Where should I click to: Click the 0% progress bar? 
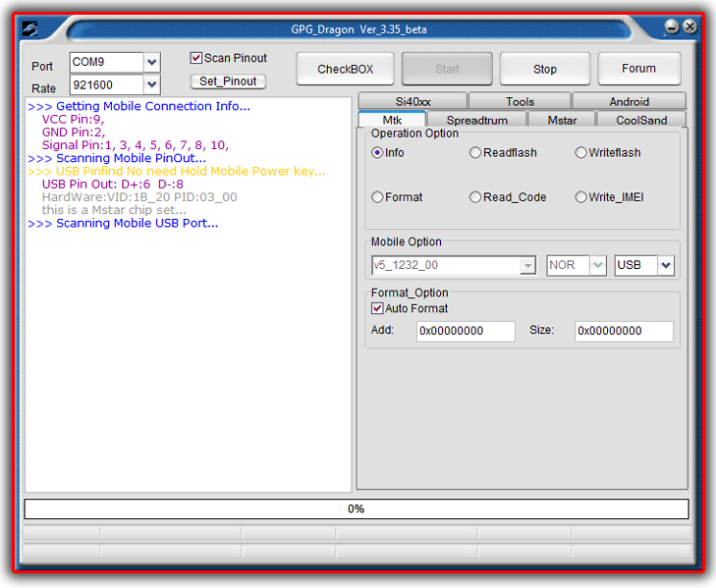click(x=357, y=509)
